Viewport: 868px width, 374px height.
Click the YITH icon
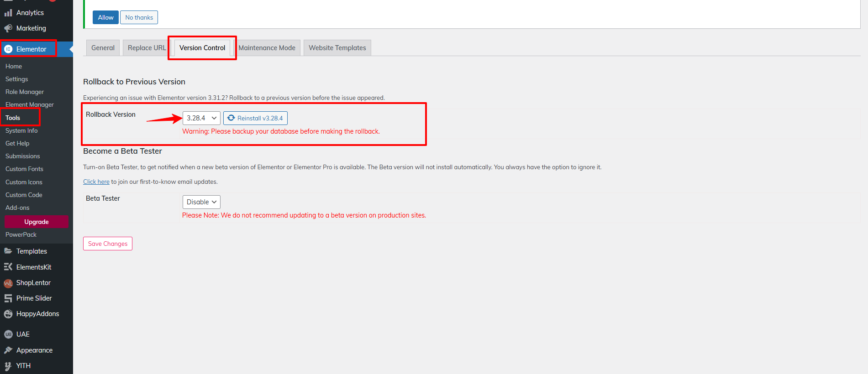point(8,366)
